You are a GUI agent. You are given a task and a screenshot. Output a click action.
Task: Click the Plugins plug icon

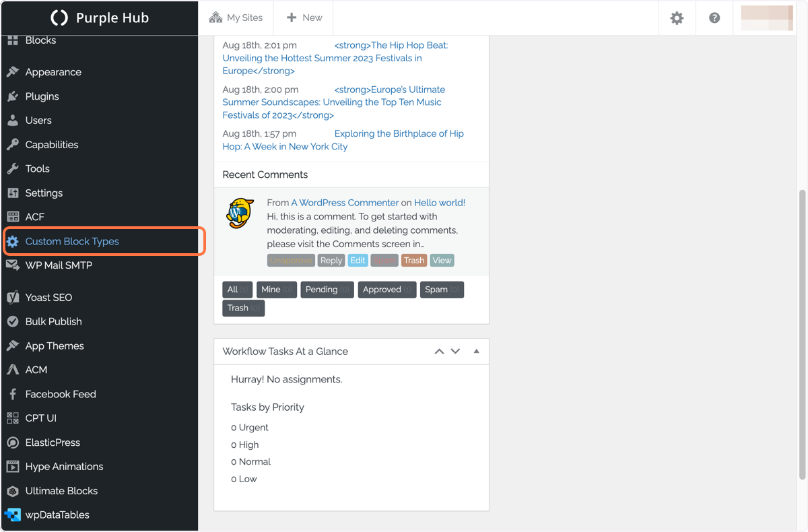13,96
